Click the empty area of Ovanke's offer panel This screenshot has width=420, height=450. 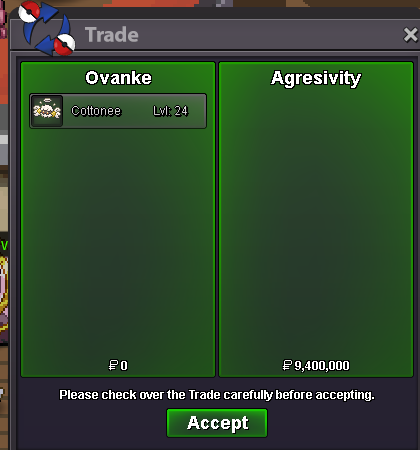click(x=118, y=243)
